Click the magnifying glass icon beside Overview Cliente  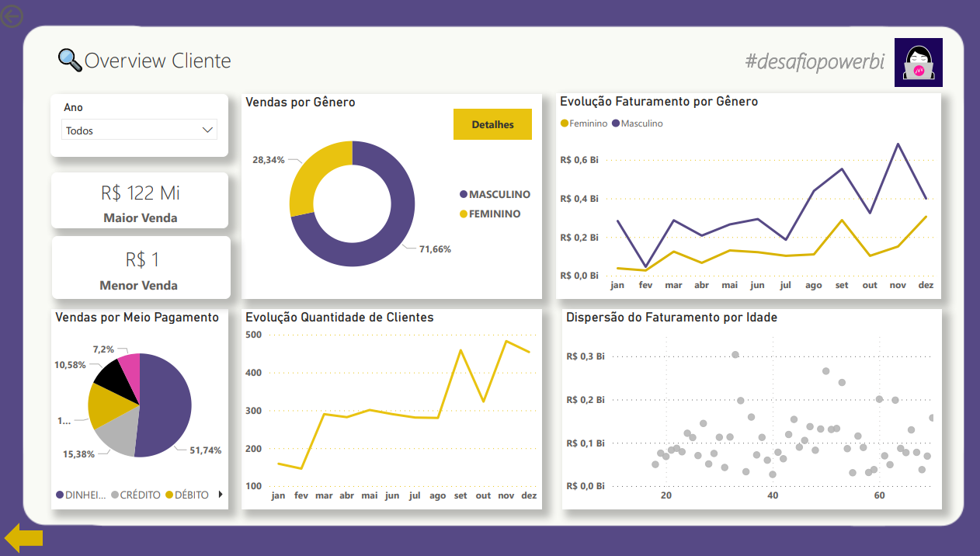point(69,60)
